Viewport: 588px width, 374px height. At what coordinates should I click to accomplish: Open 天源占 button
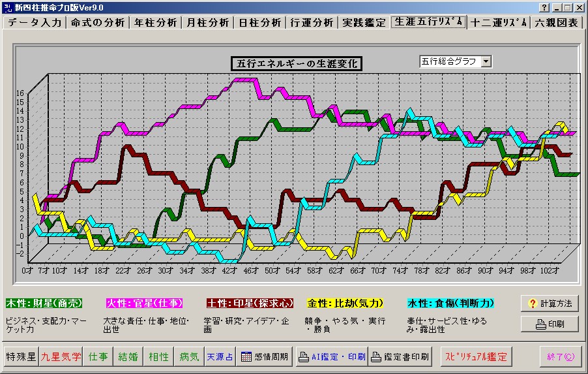point(220,356)
